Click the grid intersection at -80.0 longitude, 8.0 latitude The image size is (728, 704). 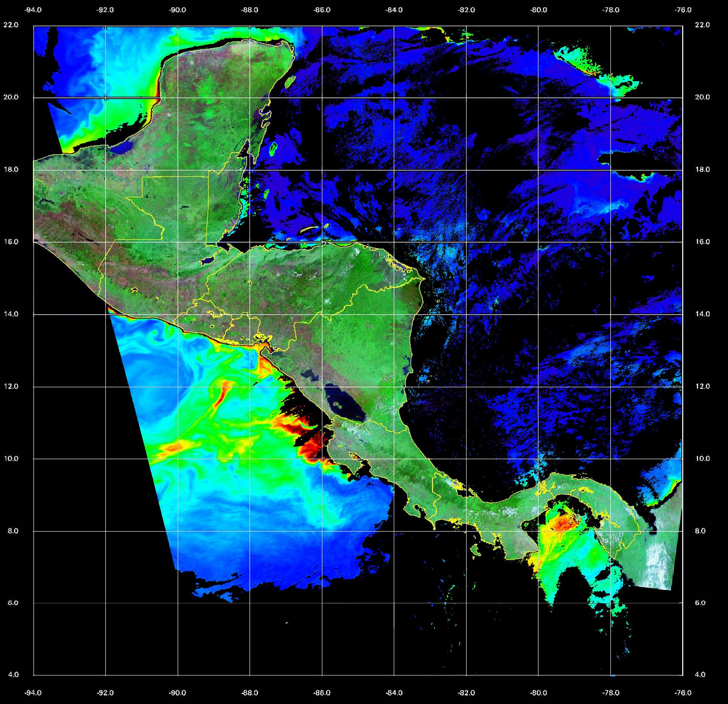[x=538, y=531]
